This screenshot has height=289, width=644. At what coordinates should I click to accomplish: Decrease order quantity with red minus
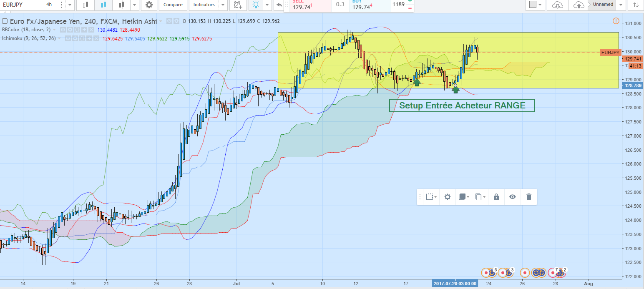(410, 8)
